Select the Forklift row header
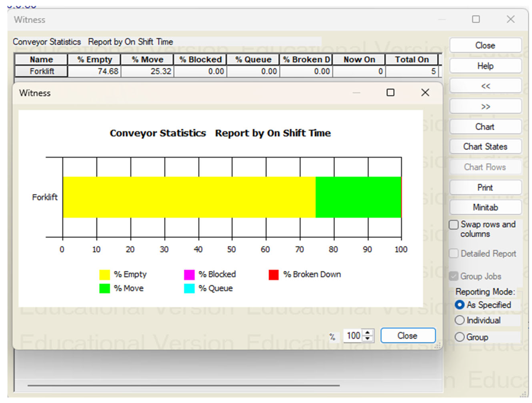The image size is (532, 403). click(41, 72)
